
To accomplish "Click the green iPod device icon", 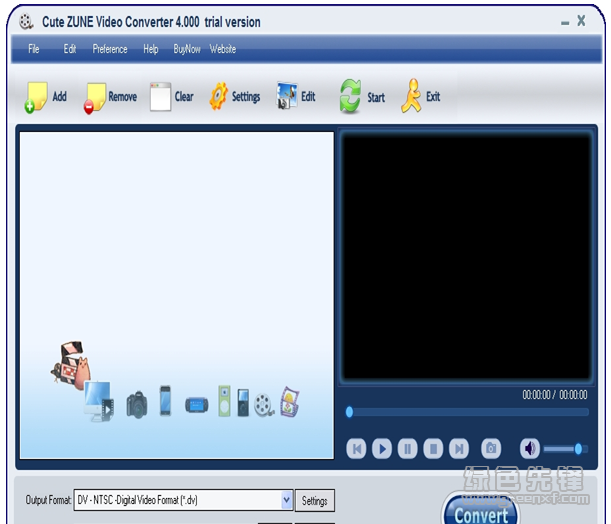I will tap(224, 401).
